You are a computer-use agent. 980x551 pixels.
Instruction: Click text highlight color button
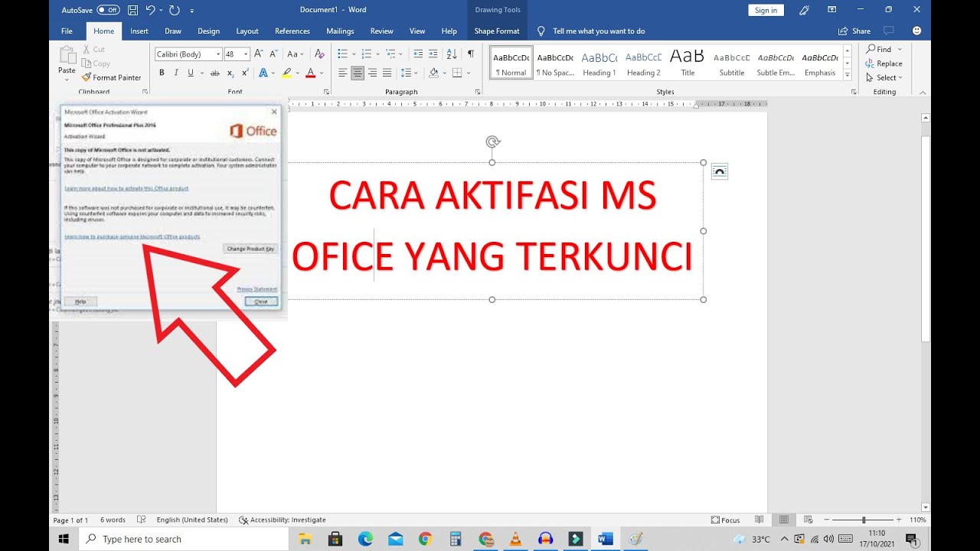tap(286, 73)
